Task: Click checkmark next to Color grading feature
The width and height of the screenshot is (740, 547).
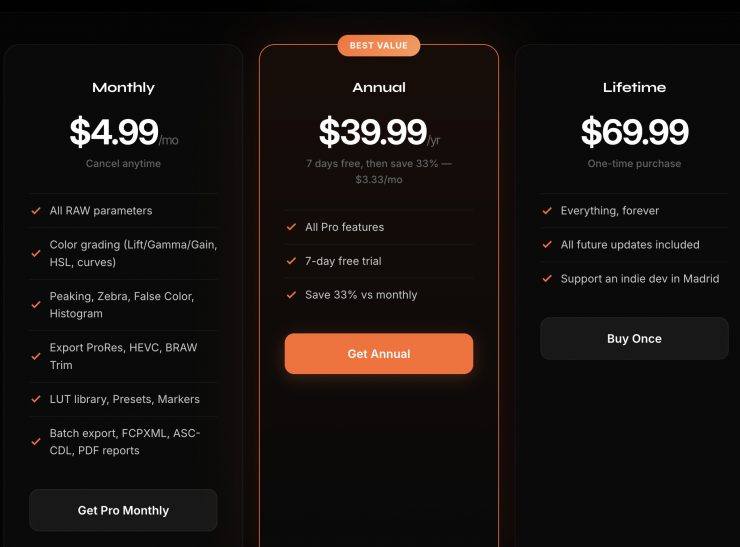Action: [x=36, y=254]
